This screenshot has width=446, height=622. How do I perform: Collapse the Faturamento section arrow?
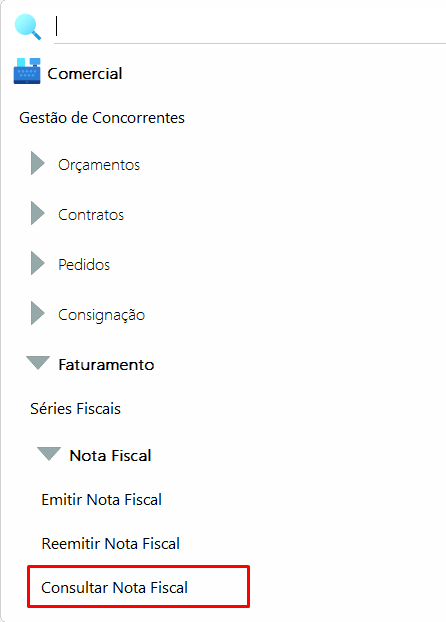(x=38, y=363)
